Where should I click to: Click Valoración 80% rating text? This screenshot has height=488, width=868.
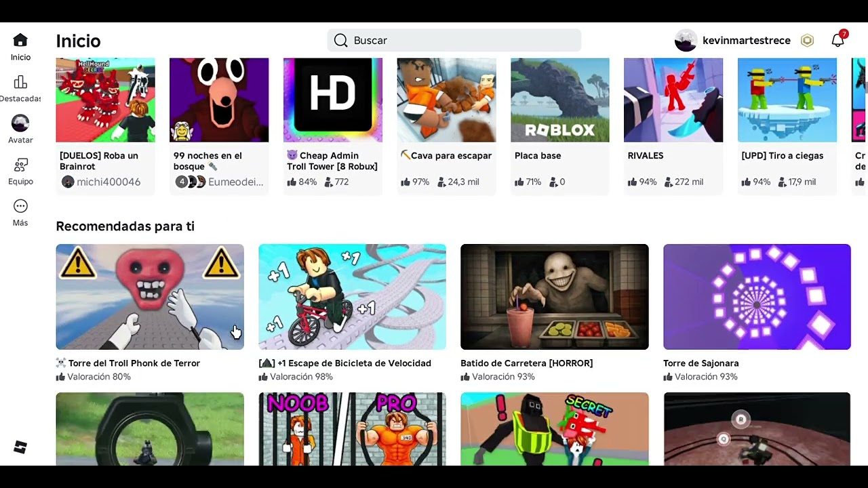tap(99, 377)
